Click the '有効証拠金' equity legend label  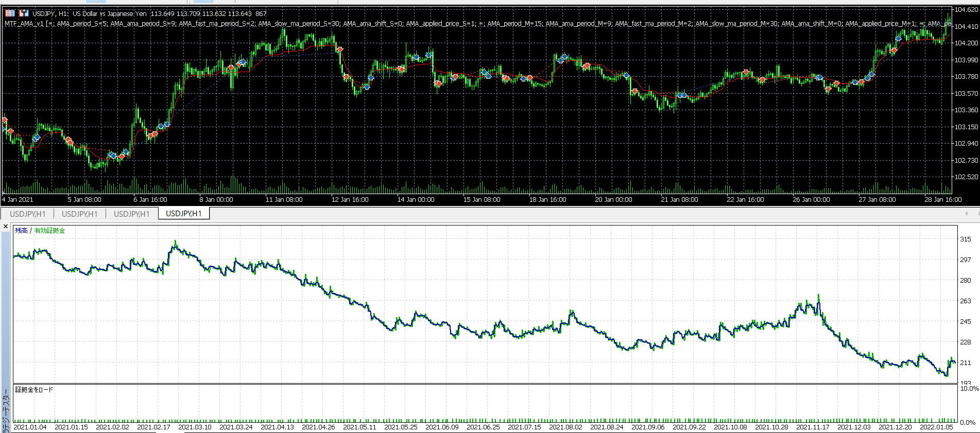coord(50,231)
